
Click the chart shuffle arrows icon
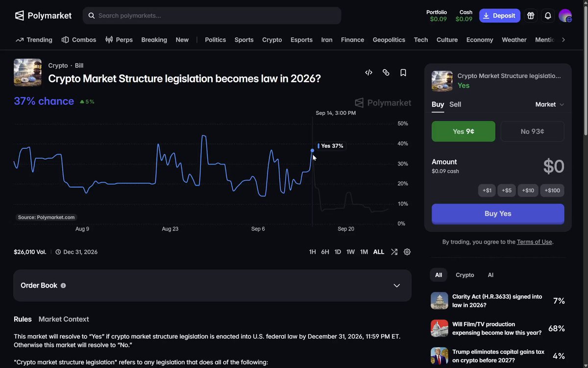click(x=394, y=252)
